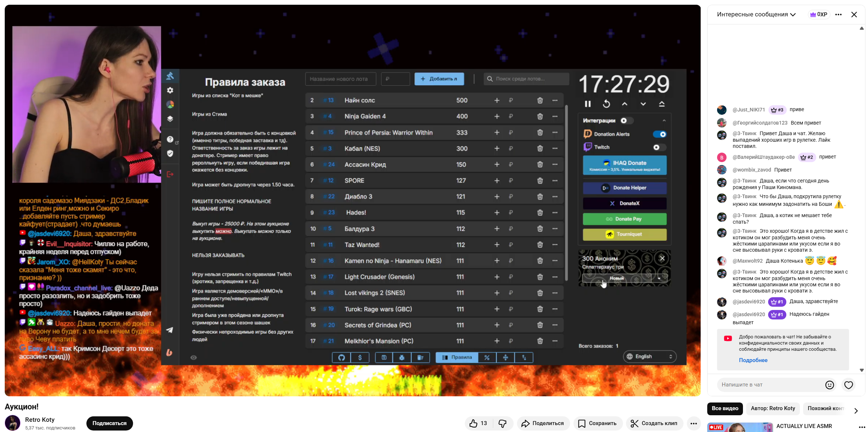Open chat options three-dot menu
868x432 pixels.
click(x=838, y=15)
